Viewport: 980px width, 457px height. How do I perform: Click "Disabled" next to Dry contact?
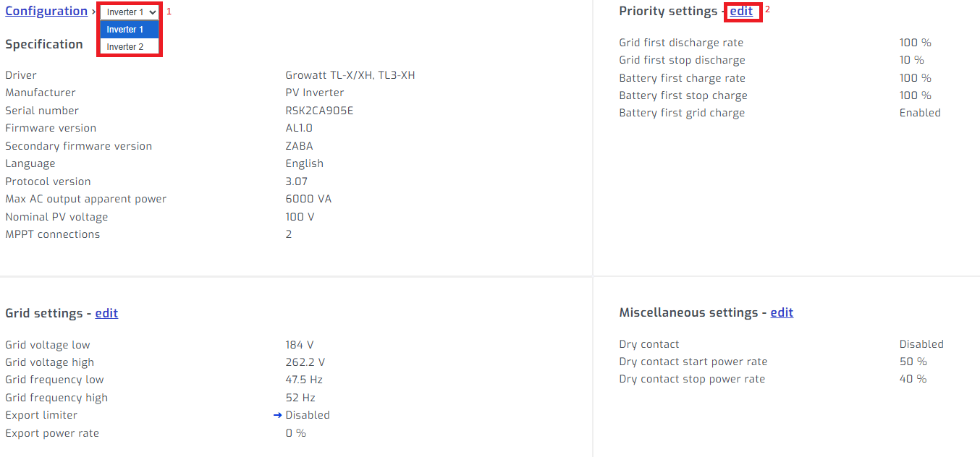pos(922,343)
